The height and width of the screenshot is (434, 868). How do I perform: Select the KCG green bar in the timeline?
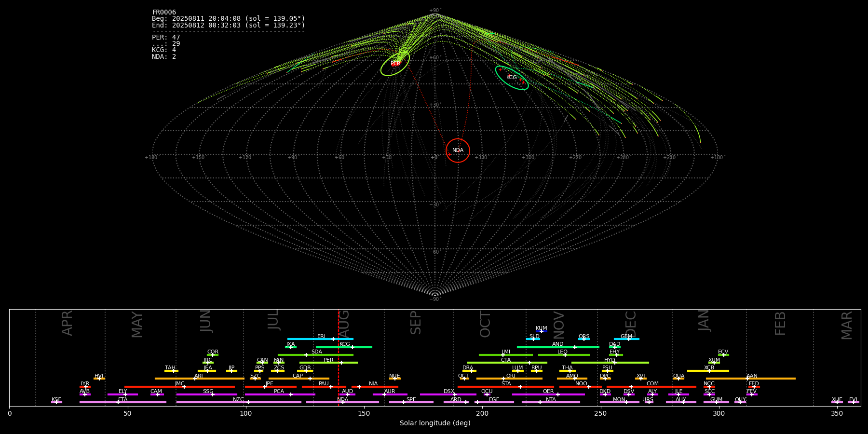(x=344, y=347)
